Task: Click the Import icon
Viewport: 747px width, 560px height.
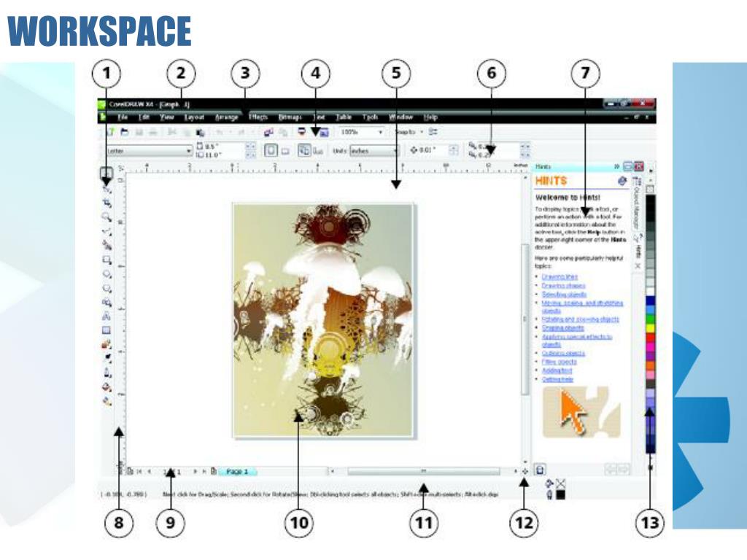Action: pyautogui.click(x=268, y=132)
